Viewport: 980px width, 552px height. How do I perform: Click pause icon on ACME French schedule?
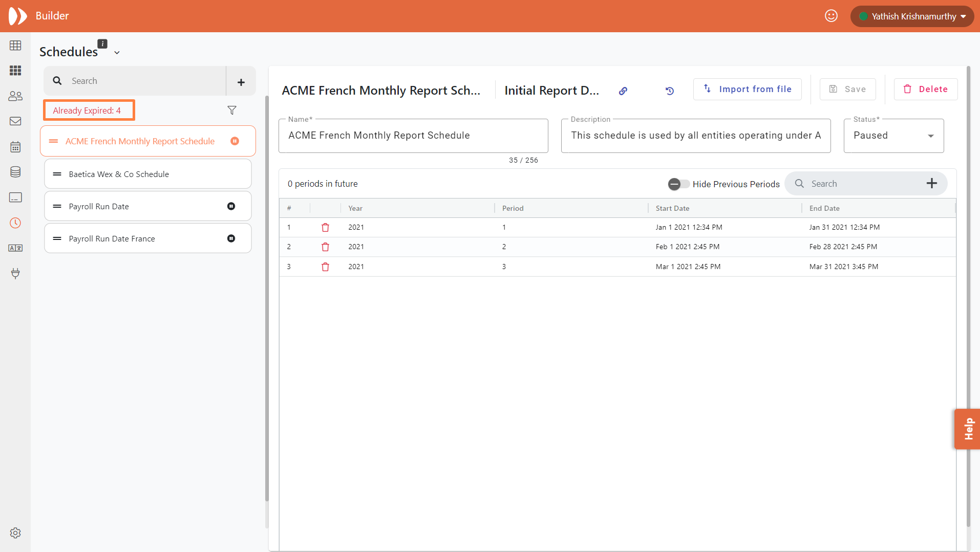(x=235, y=141)
